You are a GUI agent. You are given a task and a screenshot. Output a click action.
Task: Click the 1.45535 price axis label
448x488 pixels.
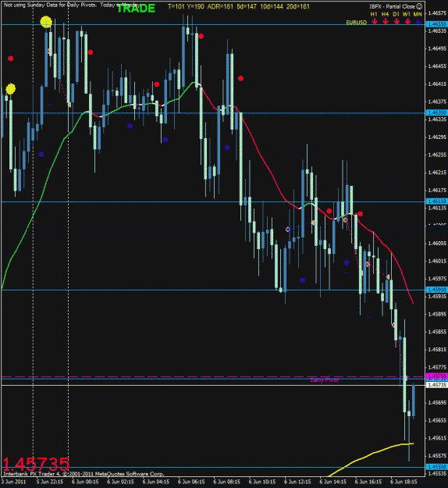(x=437, y=473)
